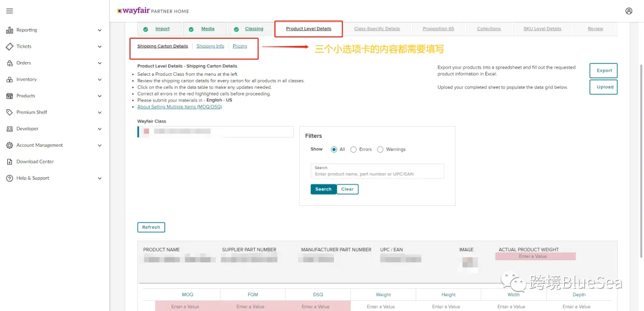This screenshot has width=644, height=311.
Task: Click the Inventory boxes icon
Action: click(x=10, y=79)
